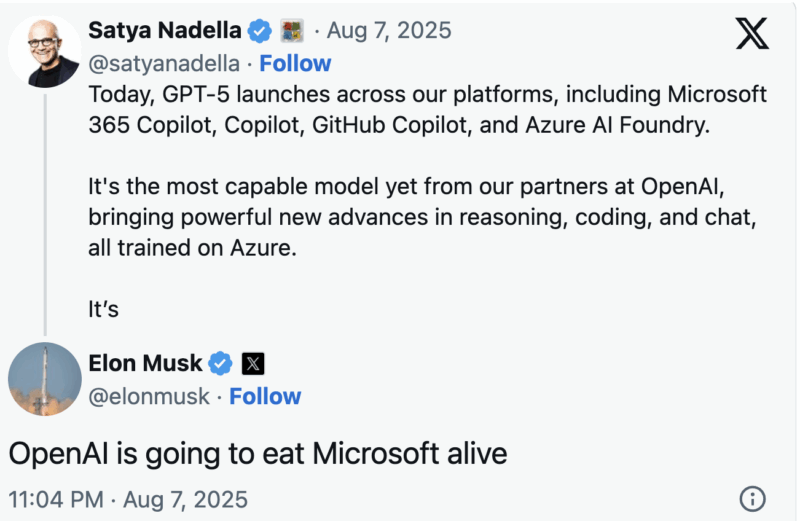Image resolution: width=800 pixels, height=521 pixels.
Task: Click Elon Musk's blue verified badge
Action: point(220,363)
